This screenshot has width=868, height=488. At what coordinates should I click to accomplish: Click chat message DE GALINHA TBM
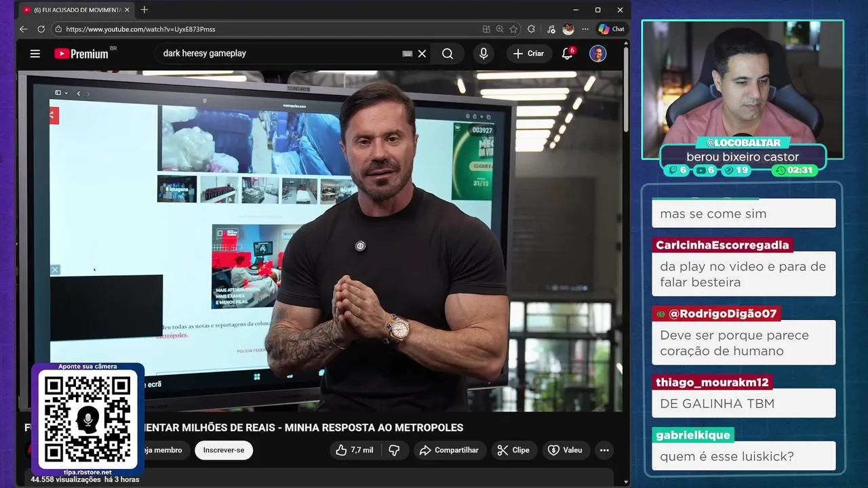pos(743,403)
